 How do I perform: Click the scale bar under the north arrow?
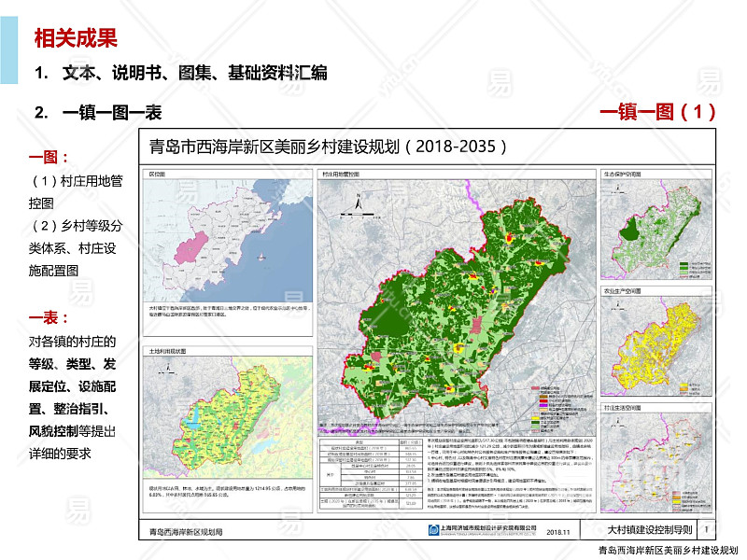pyautogui.click(x=360, y=216)
